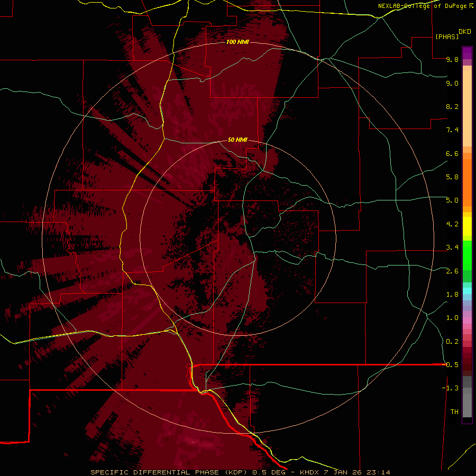
Task: Click the 9.8 value on the scale
Action: (452, 59)
